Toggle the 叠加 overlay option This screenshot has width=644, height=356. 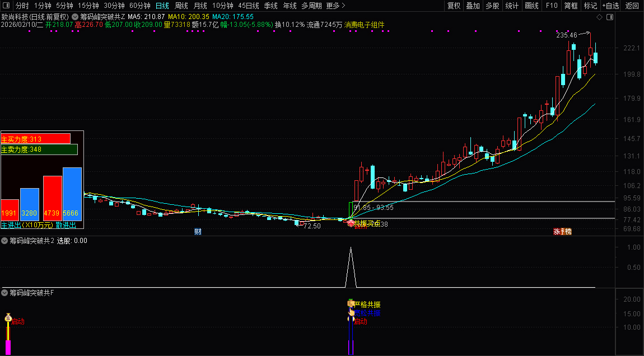(x=473, y=6)
